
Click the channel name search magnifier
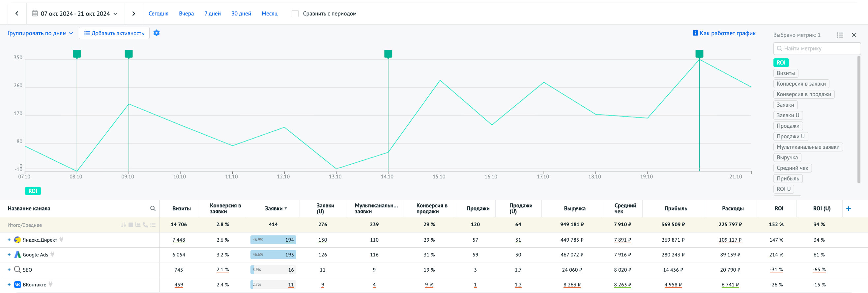[153, 208]
